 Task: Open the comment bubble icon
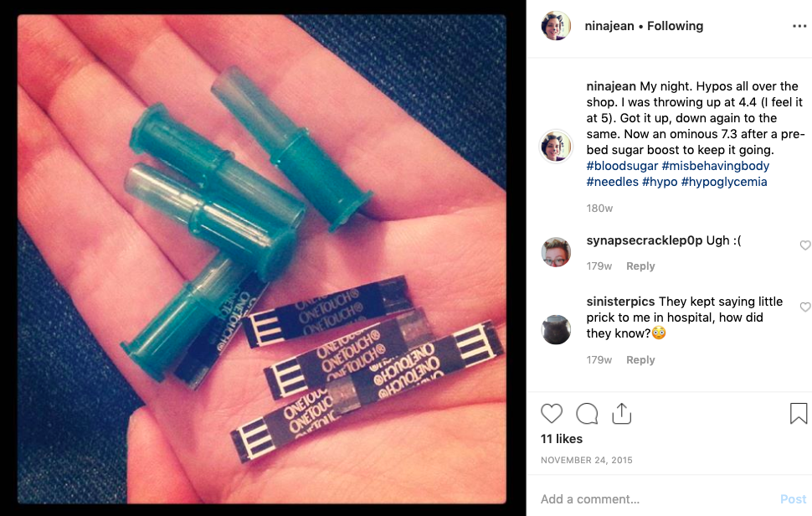(x=587, y=414)
